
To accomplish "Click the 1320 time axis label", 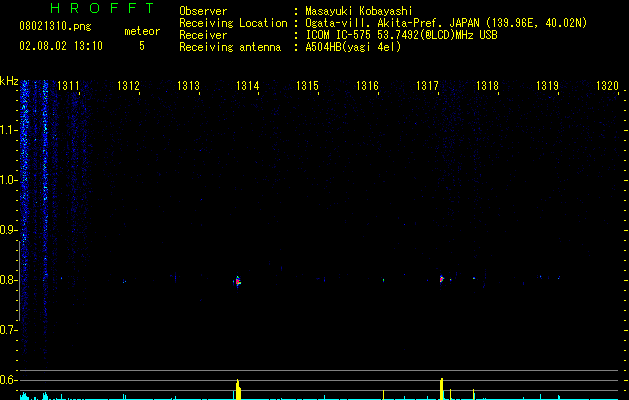I will tap(607, 86).
